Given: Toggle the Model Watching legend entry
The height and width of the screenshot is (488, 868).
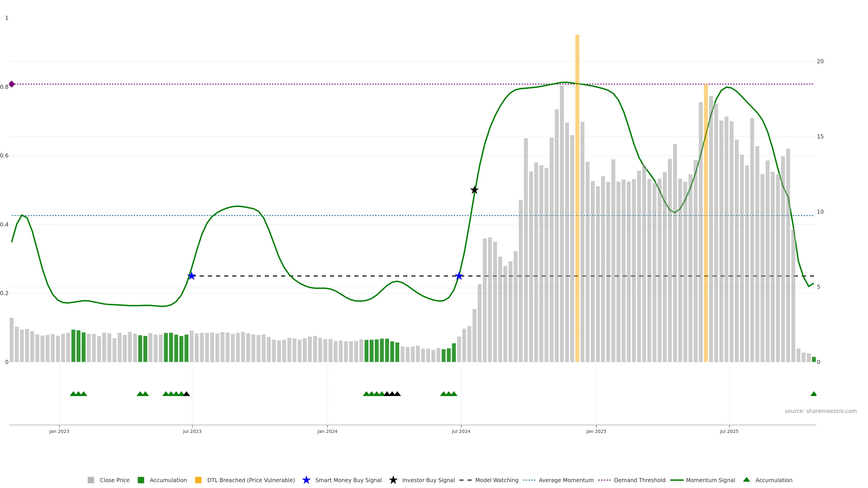Looking at the screenshot, I should (x=496, y=480).
